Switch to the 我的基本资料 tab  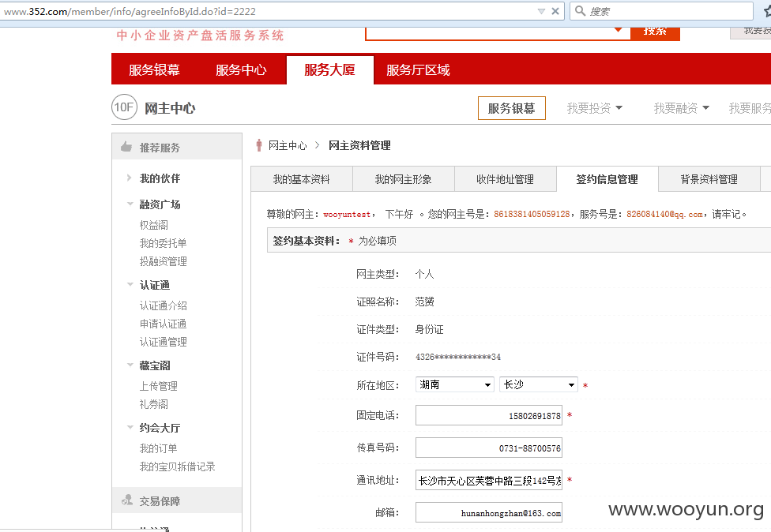pyautogui.click(x=302, y=179)
